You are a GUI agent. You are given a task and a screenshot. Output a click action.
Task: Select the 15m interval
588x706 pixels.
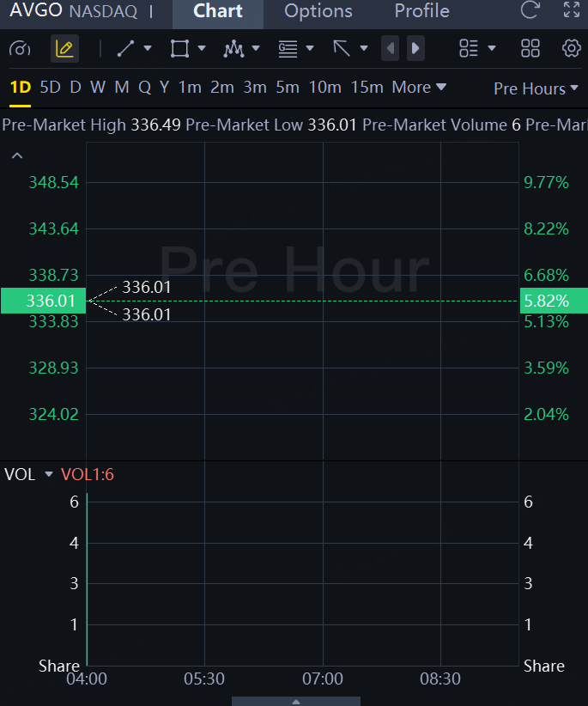(367, 88)
